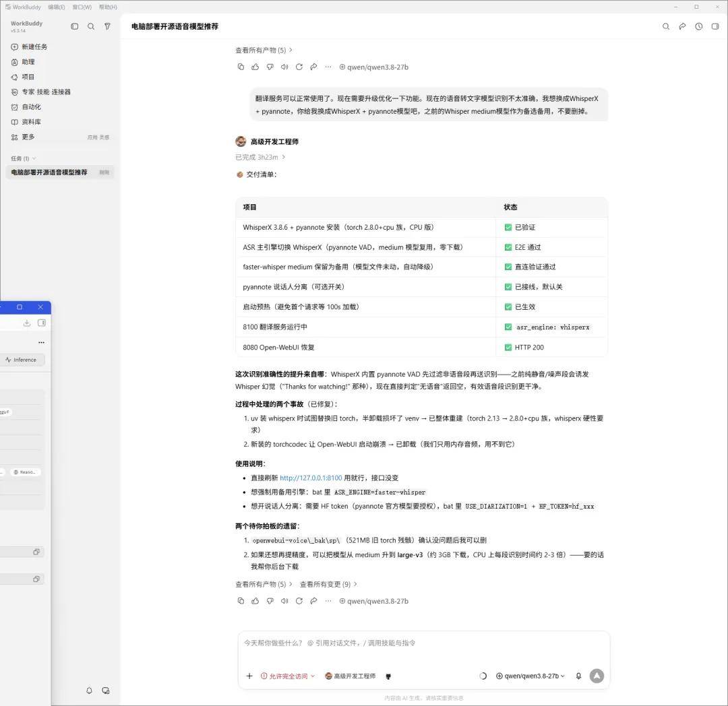This screenshot has width=728, height=706.
Task: Click upper qwen/qwen3.8-27b model label
Action: tap(373, 67)
